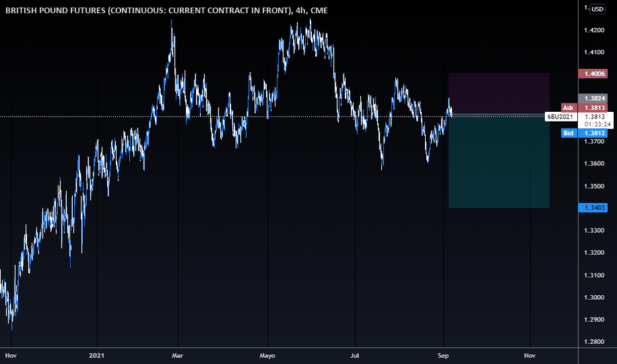Click the 1.3000 price axis label
The width and height of the screenshot is (617, 364).
click(x=594, y=298)
